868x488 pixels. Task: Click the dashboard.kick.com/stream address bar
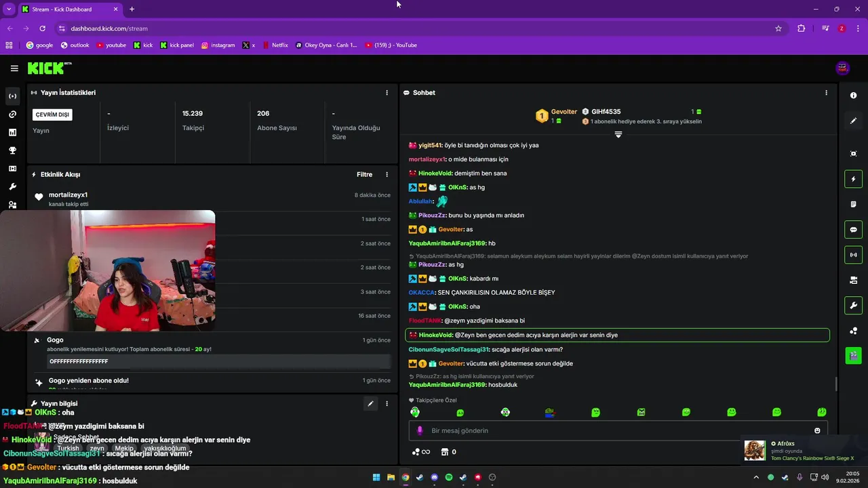tap(420, 28)
